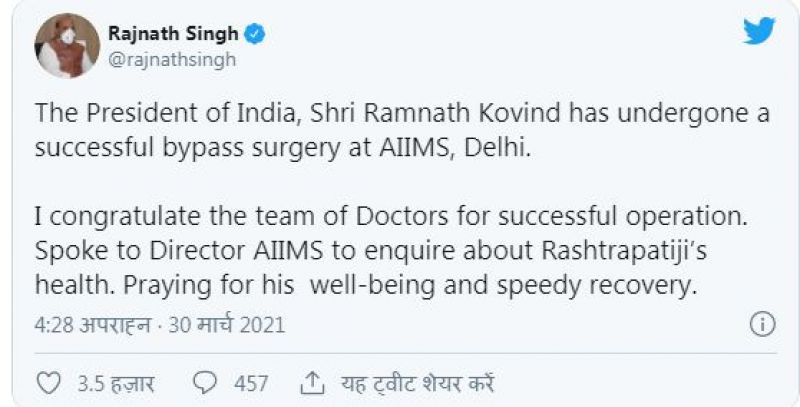Click the 3.5 हज़ार likes count
Screen dimensions: 800x407
111,383
